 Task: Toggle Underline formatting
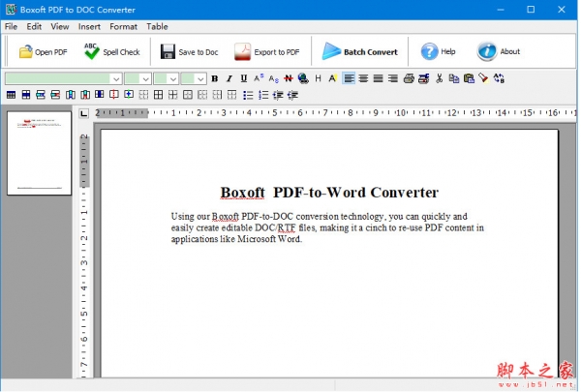tap(243, 78)
